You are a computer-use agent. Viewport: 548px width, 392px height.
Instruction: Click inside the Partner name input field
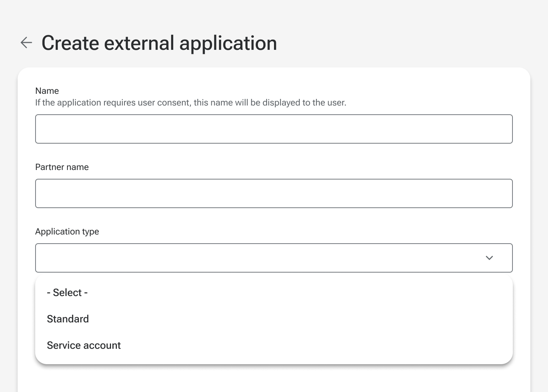click(x=274, y=193)
